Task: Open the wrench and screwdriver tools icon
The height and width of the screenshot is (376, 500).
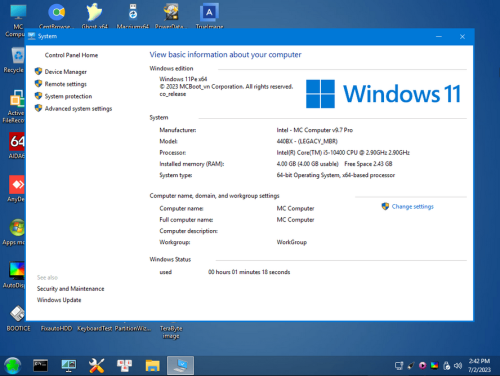Action: point(97,366)
